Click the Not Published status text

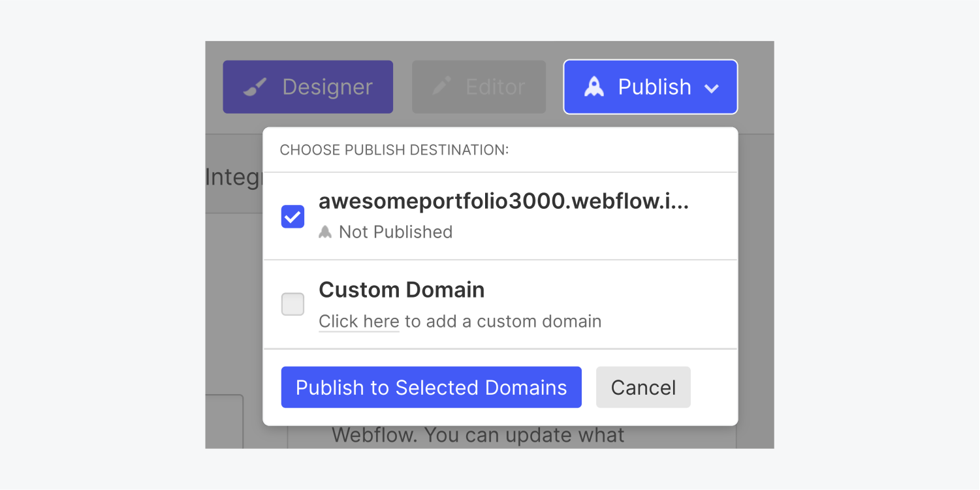(394, 232)
